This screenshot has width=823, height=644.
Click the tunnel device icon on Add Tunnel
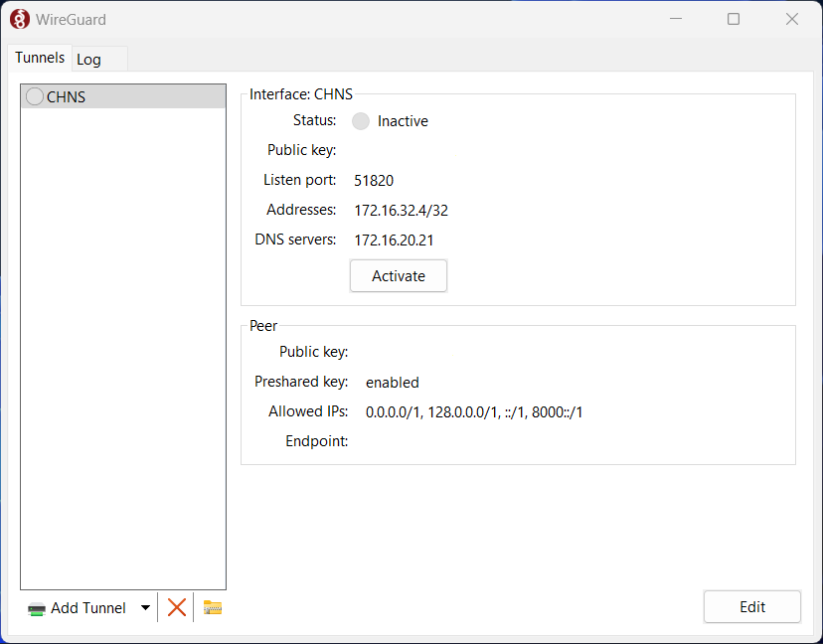point(36,607)
